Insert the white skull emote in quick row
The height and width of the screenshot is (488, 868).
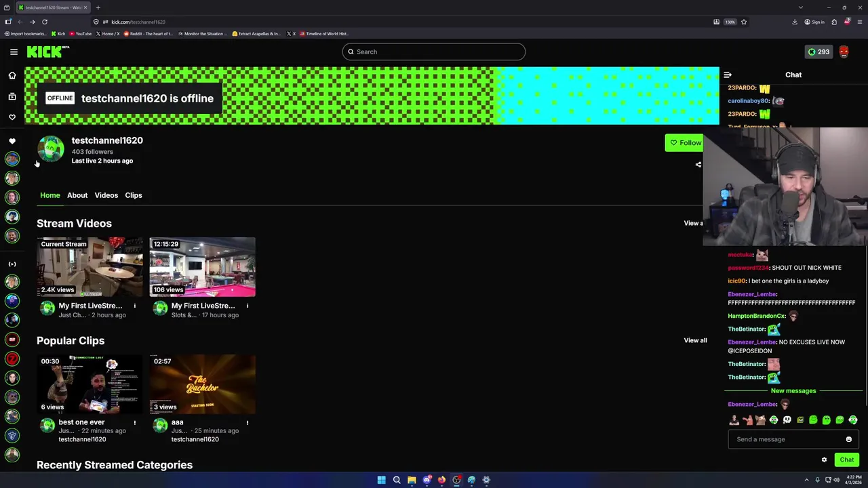[x=787, y=420]
